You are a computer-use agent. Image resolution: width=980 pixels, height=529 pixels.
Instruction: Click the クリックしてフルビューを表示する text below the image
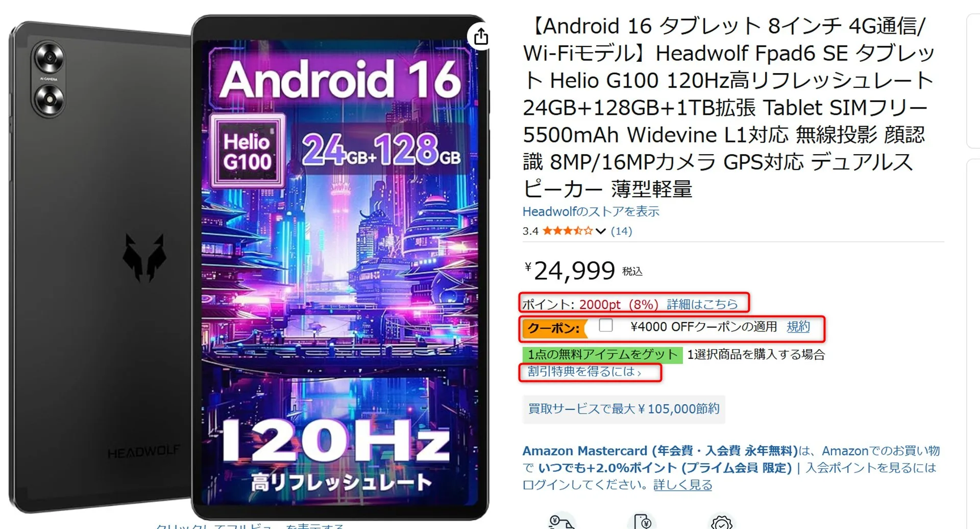click(x=250, y=526)
